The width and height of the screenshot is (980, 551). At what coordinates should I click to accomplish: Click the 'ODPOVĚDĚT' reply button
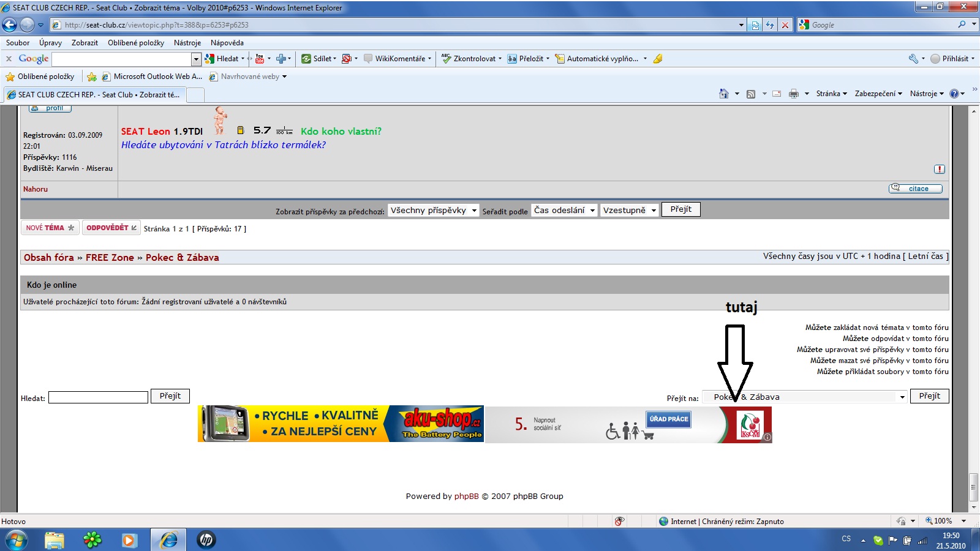point(111,228)
